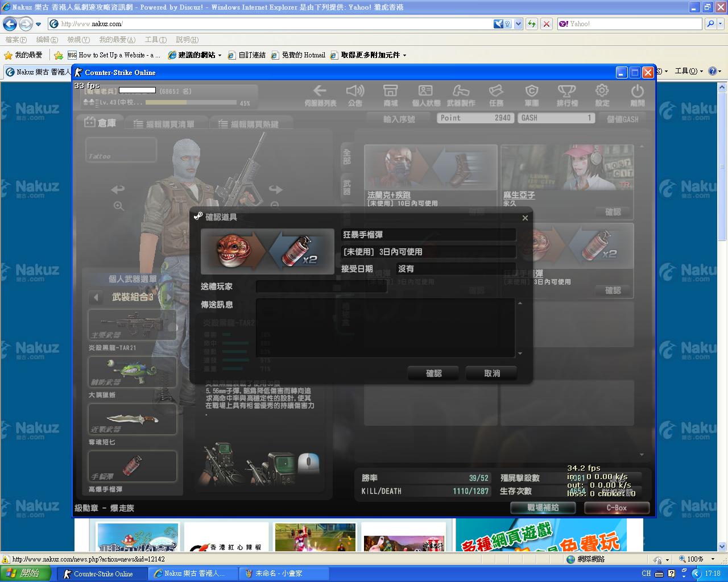Screen dimensions: 728x582
Task: Select the 編輯購買熱鍵 tab
Action: tap(250, 124)
